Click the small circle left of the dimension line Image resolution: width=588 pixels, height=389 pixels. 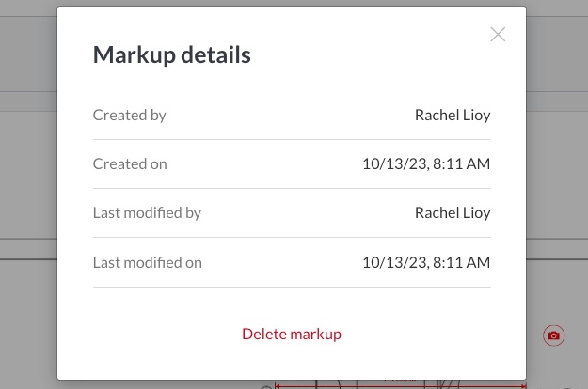[266, 386]
